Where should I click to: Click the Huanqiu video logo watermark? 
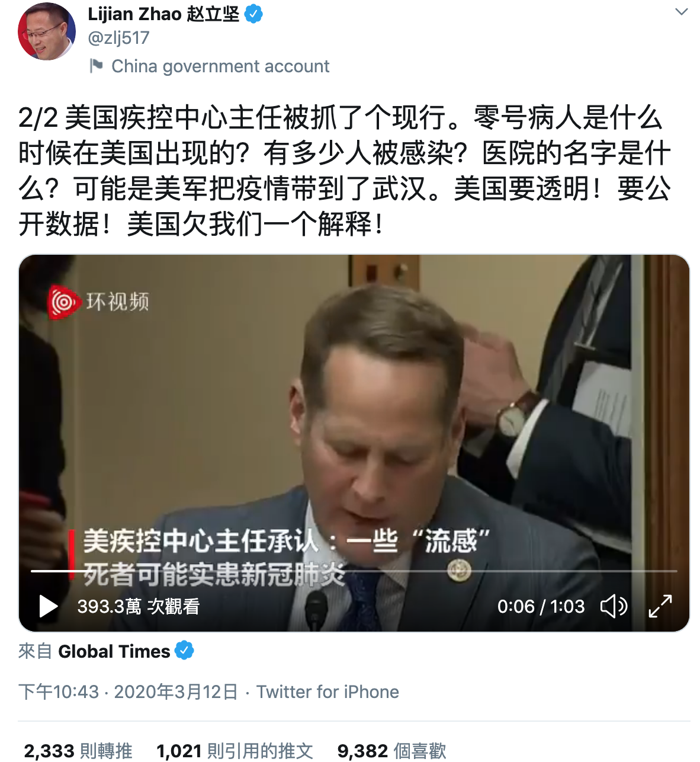pyautogui.click(x=99, y=302)
